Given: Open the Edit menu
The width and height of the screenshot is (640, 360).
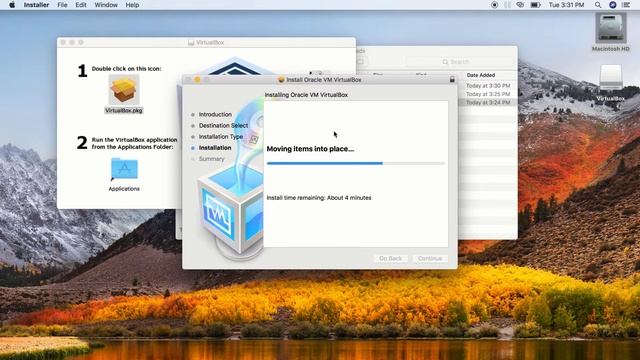Looking at the screenshot, I should 81,5.
